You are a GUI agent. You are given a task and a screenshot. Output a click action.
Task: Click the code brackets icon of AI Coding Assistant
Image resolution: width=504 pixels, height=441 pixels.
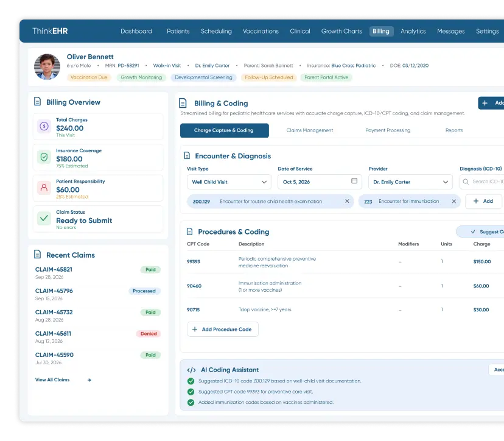(x=191, y=370)
